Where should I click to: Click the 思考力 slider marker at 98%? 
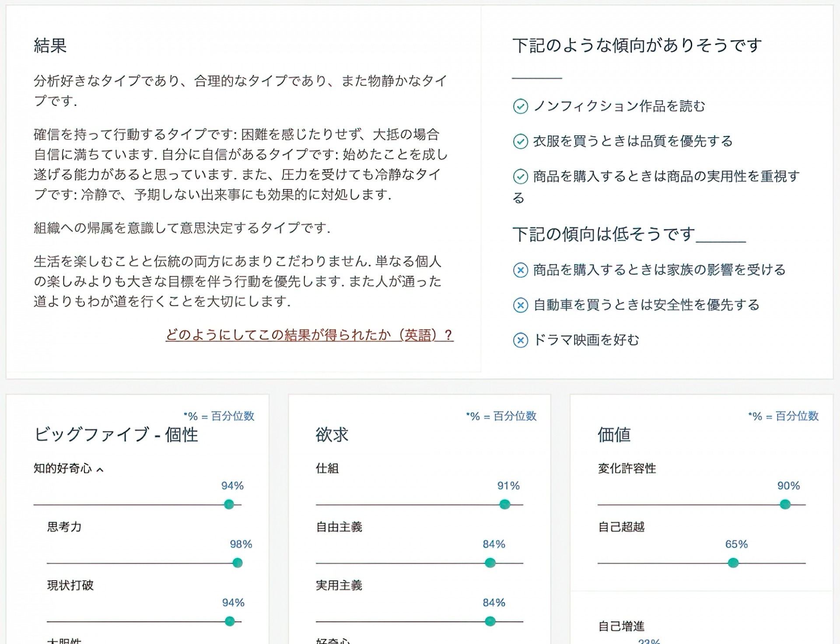(237, 564)
